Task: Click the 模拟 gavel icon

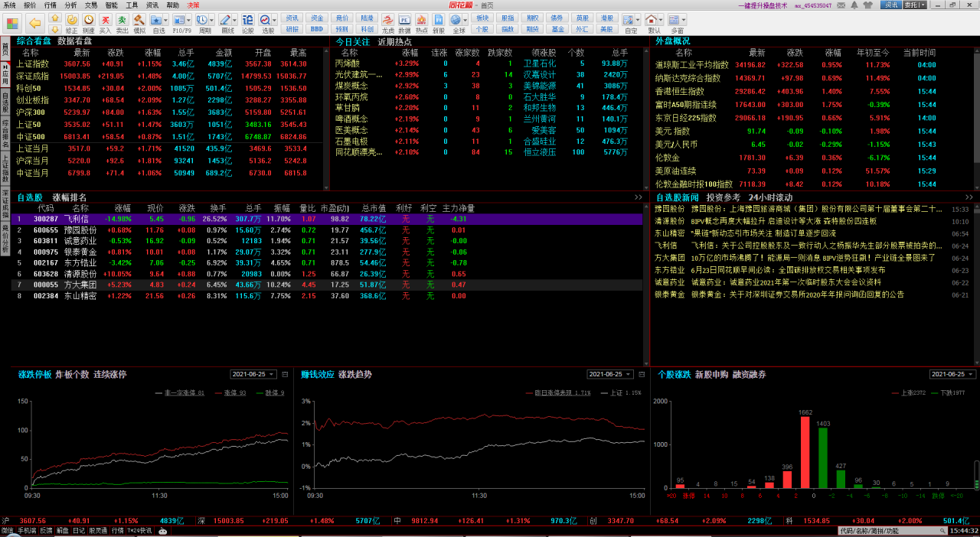Action: tap(139, 21)
